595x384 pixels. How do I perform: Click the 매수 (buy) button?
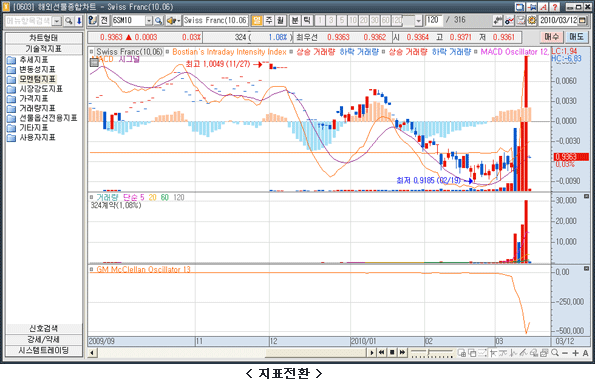point(551,37)
